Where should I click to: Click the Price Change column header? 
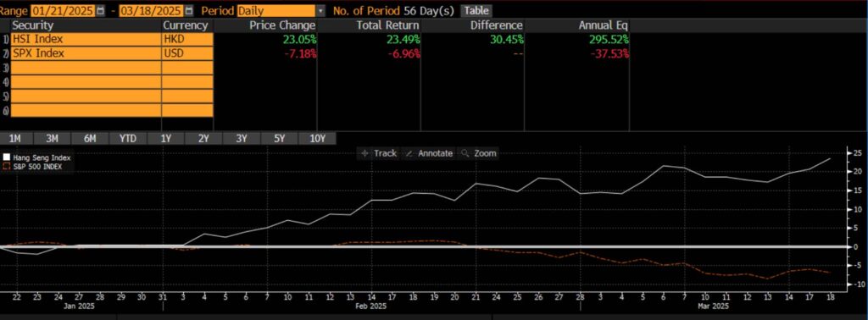click(x=282, y=25)
